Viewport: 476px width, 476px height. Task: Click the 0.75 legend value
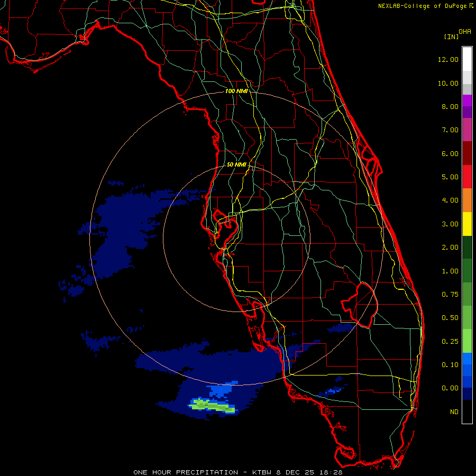(450, 295)
